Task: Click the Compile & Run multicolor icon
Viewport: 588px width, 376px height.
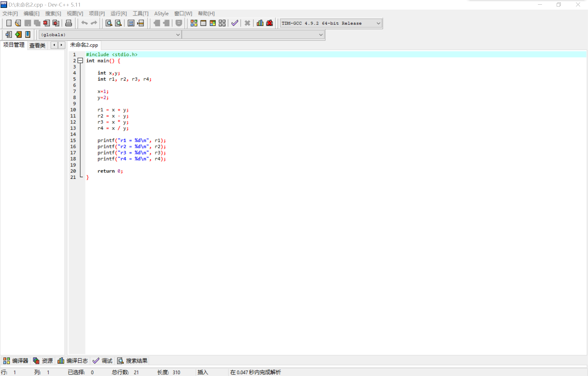Action: (x=213, y=23)
